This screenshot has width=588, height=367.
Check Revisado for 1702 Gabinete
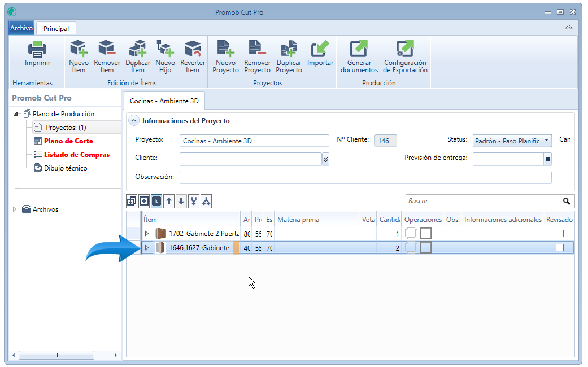pos(560,234)
